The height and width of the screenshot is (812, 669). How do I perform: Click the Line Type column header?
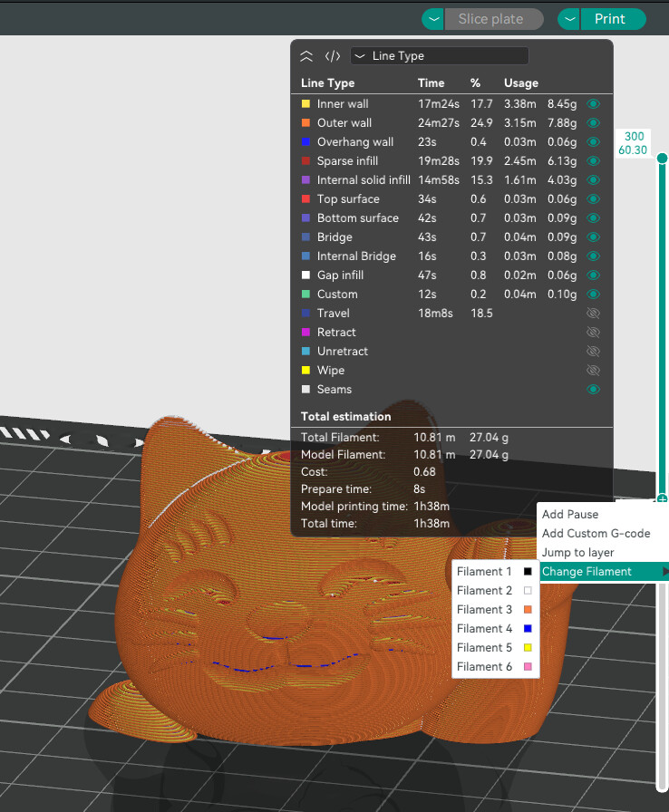[328, 82]
